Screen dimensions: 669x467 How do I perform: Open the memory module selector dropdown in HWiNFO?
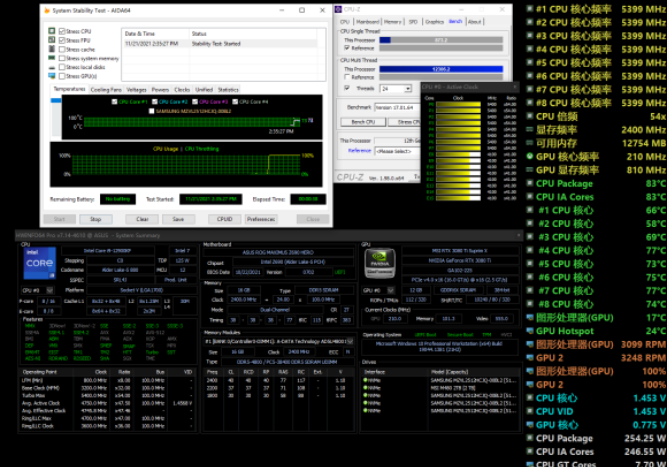point(350,341)
